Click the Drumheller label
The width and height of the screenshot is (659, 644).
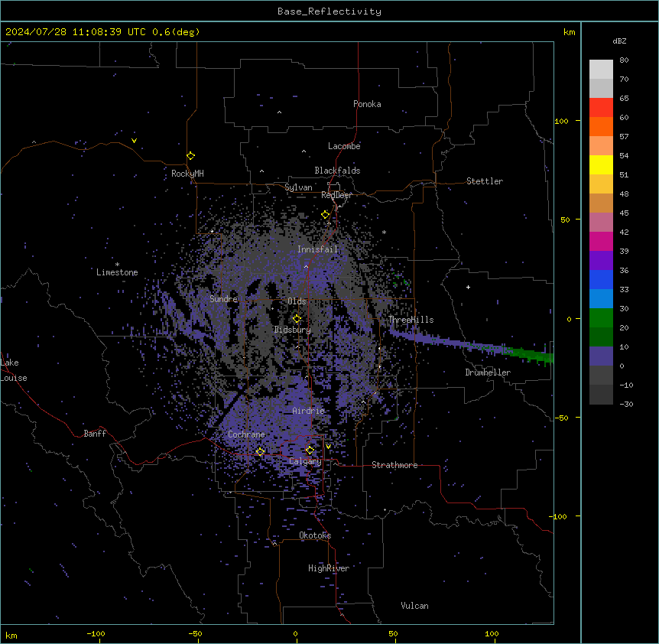coord(488,372)
